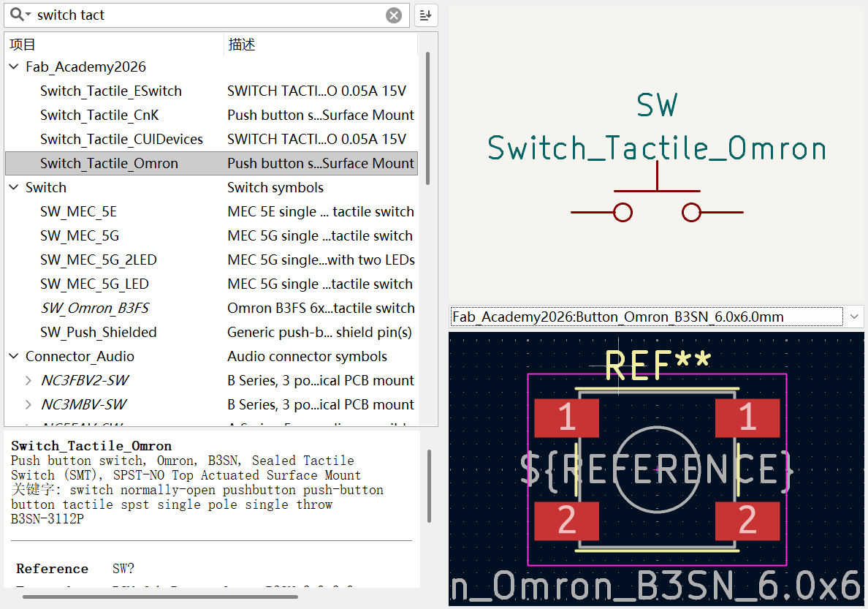Click 'Audio connector symbols' description
Screen dimensions: 868x609
(307, 356)
